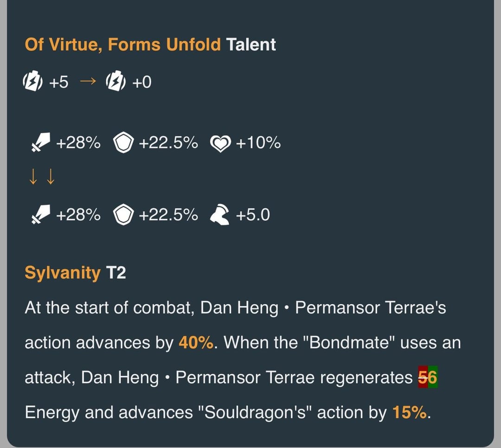Screen dimensions: 501x448
Task: Click the T2 label next to Sylvanity
Action: click(x=116, y=273)
